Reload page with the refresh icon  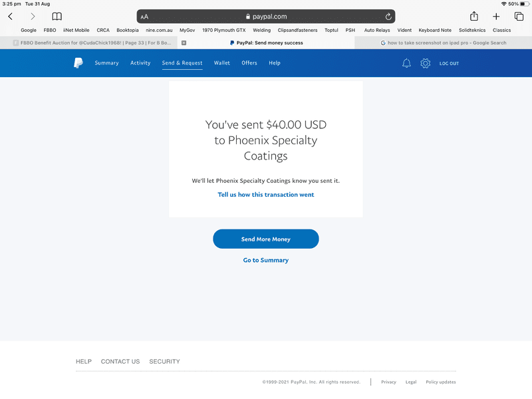coord(388,17)
